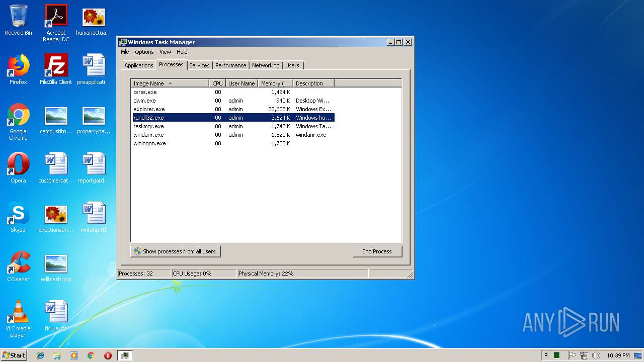Switch to the Networking tab

click(266, 65)
